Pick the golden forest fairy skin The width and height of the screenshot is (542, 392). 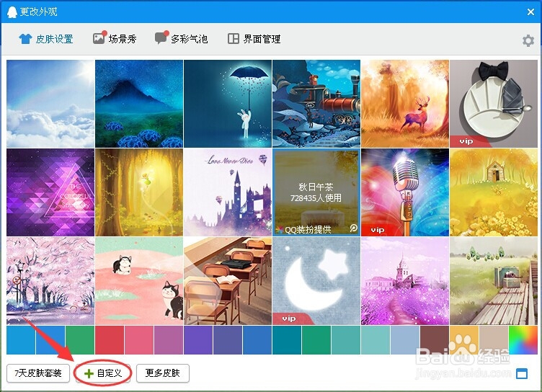pos(139,192)
